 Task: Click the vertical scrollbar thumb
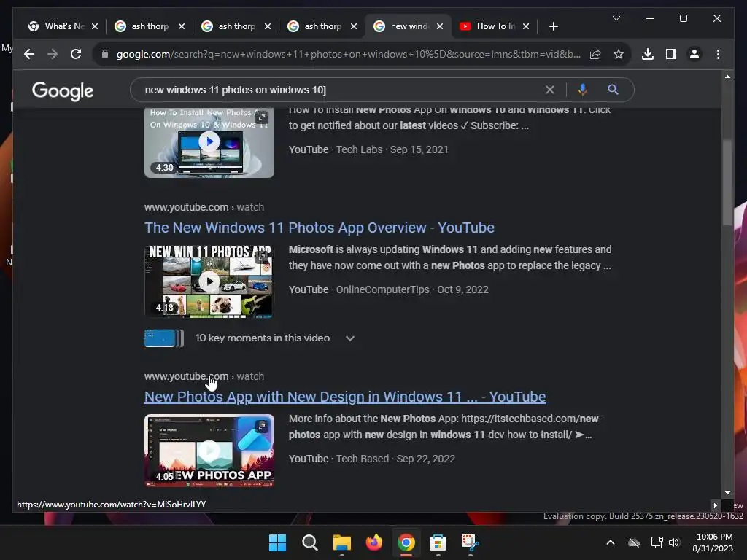pos(727,182)
